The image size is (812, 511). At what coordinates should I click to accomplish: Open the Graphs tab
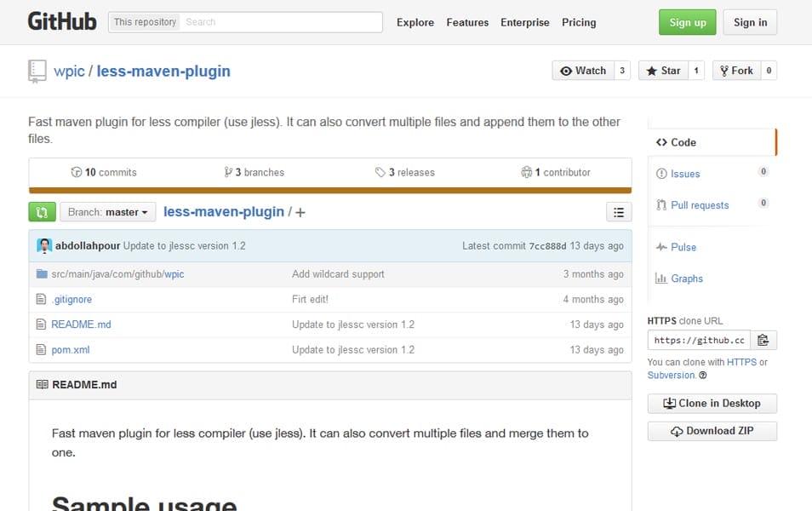712,278
